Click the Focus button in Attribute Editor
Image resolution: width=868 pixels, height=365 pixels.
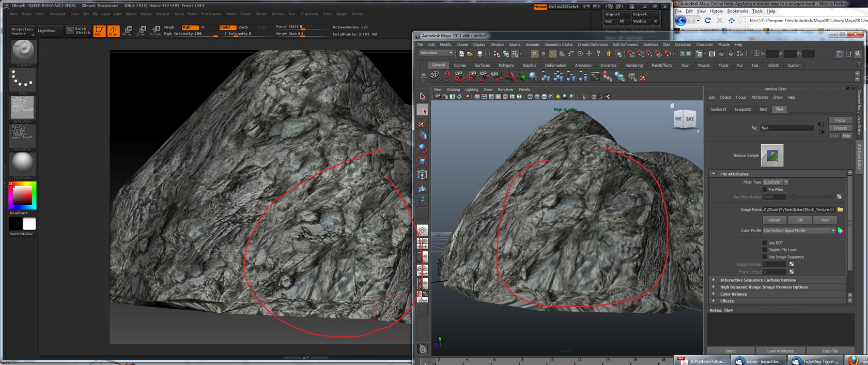(x=840, y=120)
